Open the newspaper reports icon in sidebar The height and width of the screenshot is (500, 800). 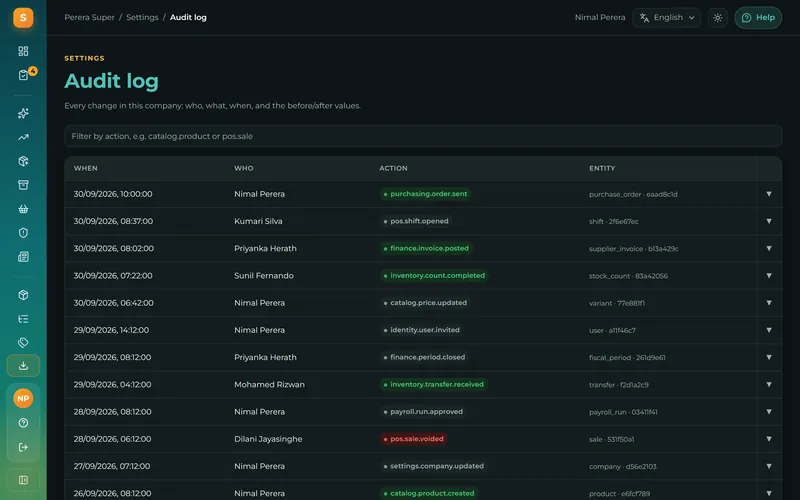click(23, 257)
